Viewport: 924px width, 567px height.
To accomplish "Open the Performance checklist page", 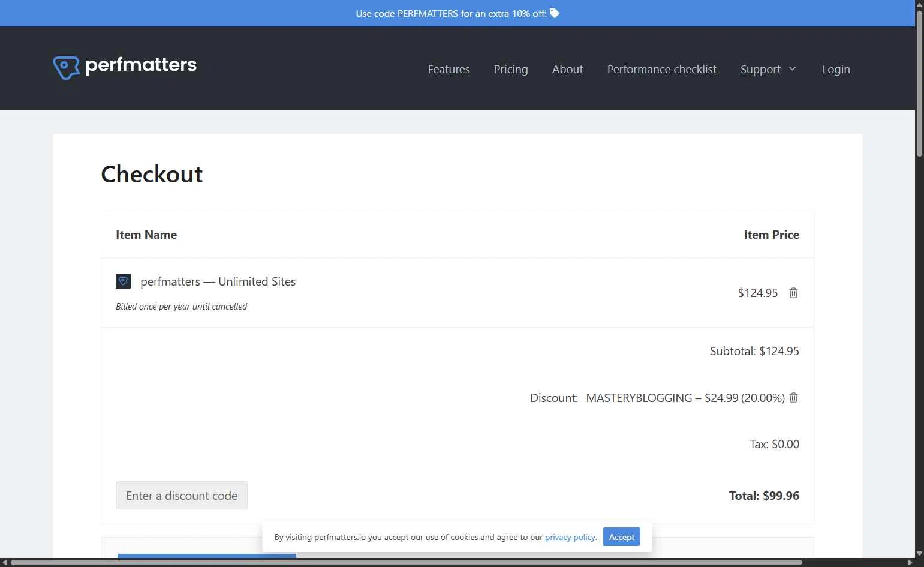I will [661, 69].
